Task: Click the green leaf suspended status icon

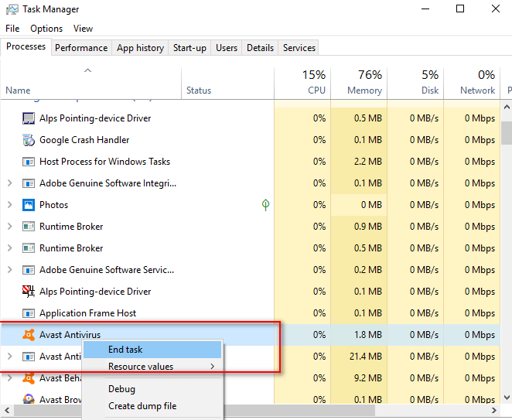Action: tap(266, 205)
